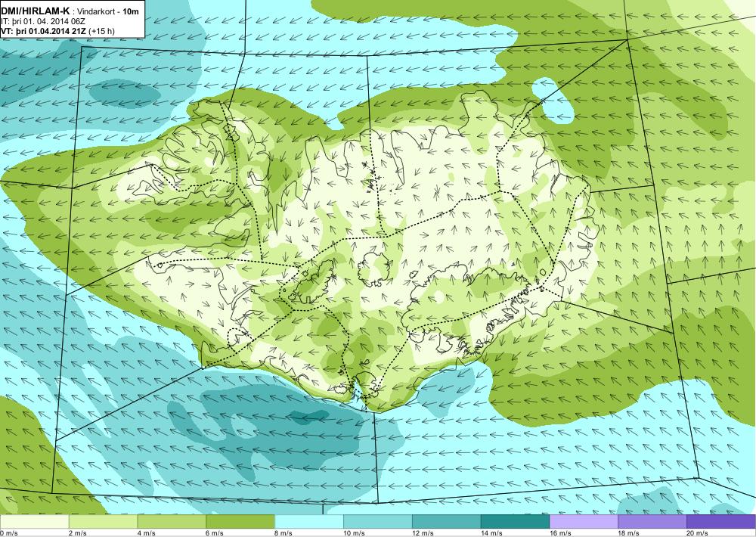Click the "4 m/s" legend label
The image size is (756, 537).
click(146, 533)
